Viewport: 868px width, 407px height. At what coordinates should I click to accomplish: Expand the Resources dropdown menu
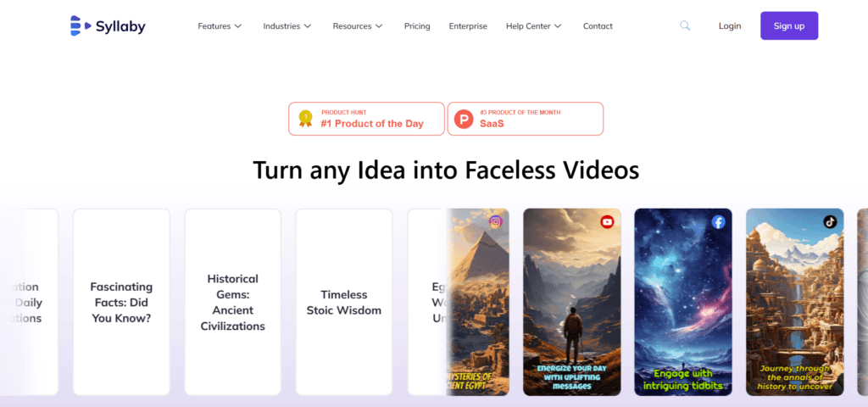coord(358,26)
